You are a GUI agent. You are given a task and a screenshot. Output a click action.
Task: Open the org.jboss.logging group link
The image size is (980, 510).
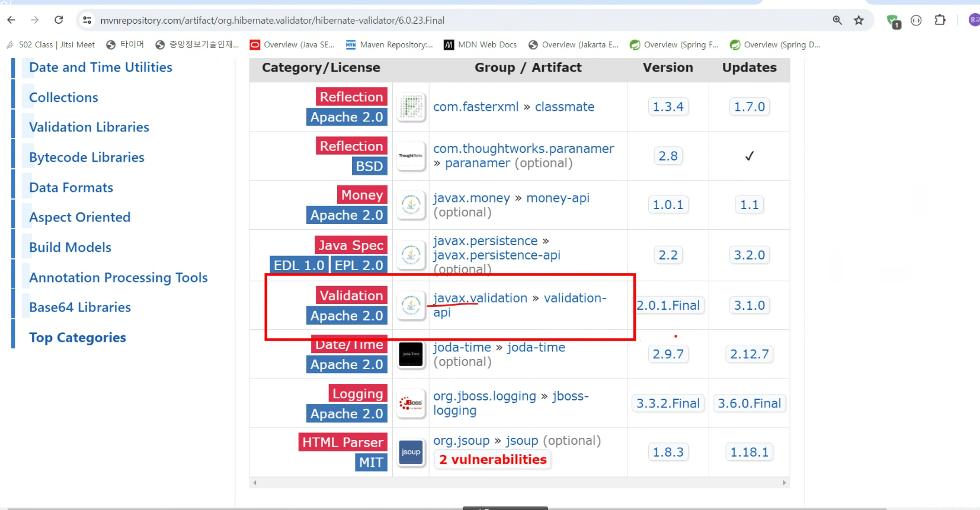point(485,396)
